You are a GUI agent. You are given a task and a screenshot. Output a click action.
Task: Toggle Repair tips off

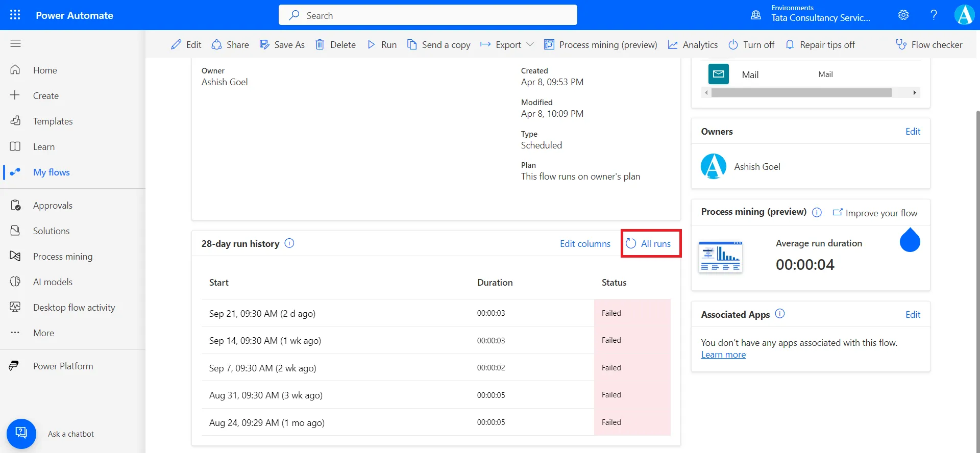(820, 44)
